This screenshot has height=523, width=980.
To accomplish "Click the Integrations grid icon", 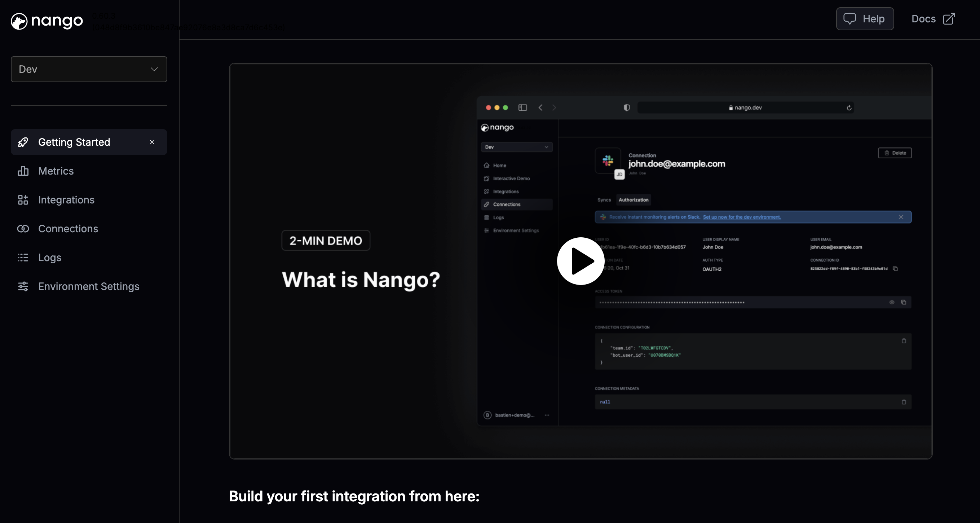I will (x=23, y=200).
